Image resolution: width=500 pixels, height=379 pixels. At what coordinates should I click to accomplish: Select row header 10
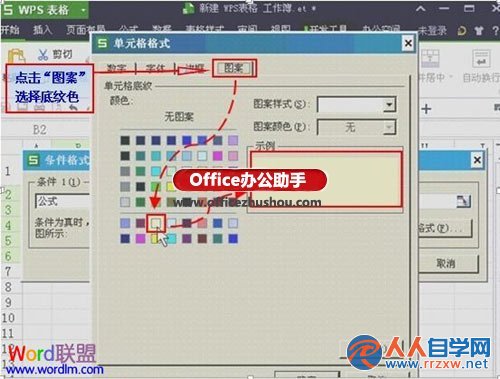[8, 318]
